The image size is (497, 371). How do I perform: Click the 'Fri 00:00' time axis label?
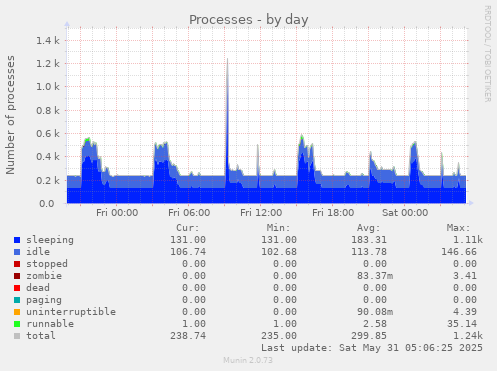[117, 213]
